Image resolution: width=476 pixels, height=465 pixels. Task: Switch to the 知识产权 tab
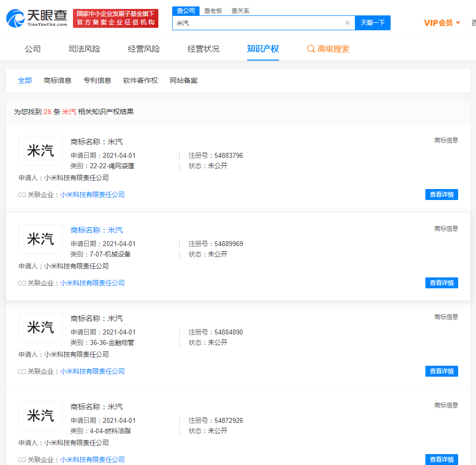pyautogui.click(x=263, y=49)
